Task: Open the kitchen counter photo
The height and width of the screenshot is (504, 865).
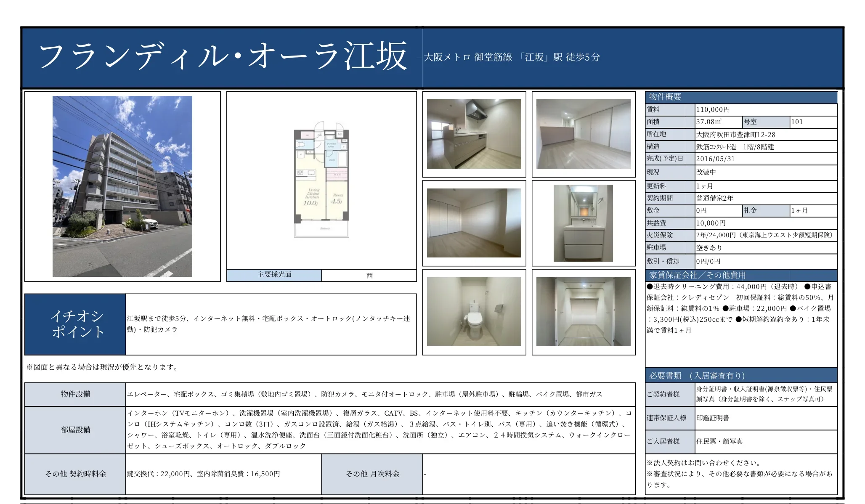Action: click(x=474, y=134)
